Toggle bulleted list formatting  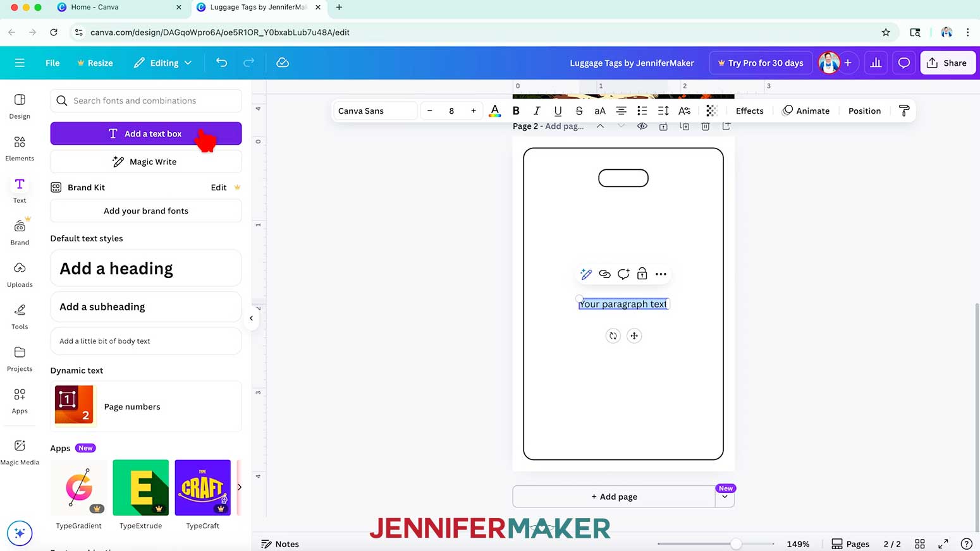642,111
